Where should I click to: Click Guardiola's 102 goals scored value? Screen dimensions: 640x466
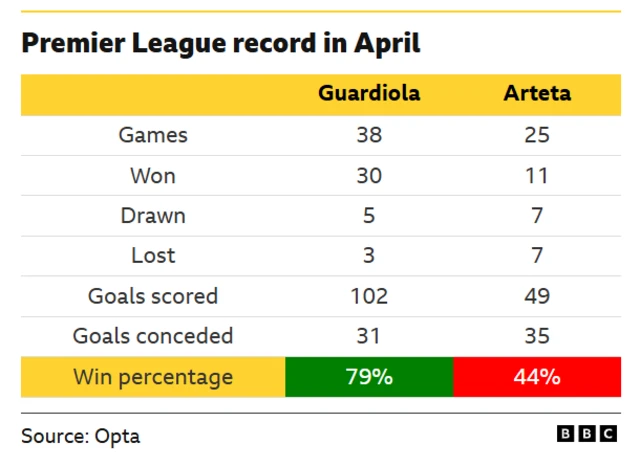tap(369, 296)
